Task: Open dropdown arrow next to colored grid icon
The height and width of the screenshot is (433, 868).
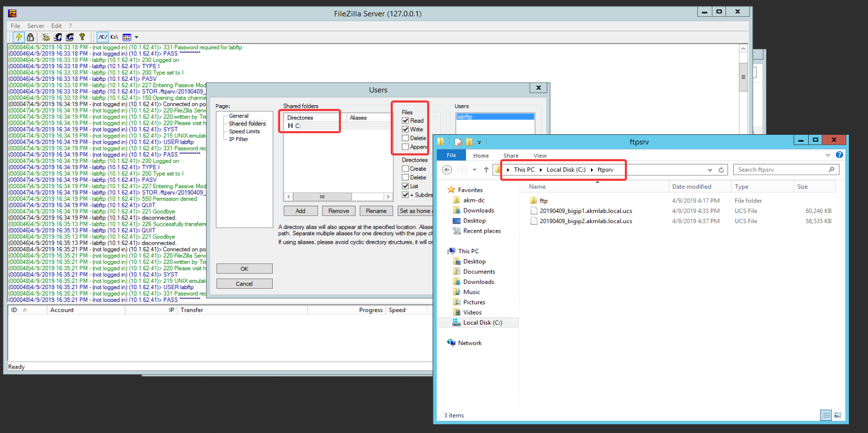Action: 136,37
